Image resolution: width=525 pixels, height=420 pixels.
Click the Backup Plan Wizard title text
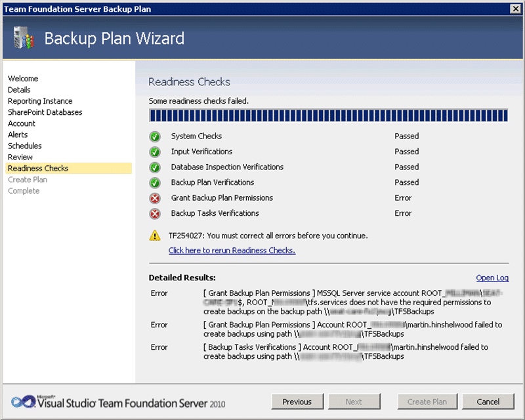tap(114, 38)
